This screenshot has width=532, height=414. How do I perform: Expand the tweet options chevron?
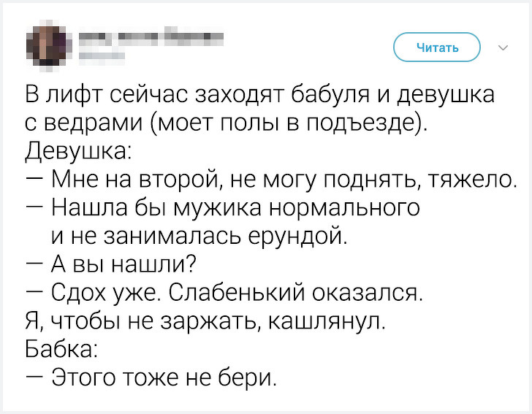pyautogui.click(x=503, y=48)
